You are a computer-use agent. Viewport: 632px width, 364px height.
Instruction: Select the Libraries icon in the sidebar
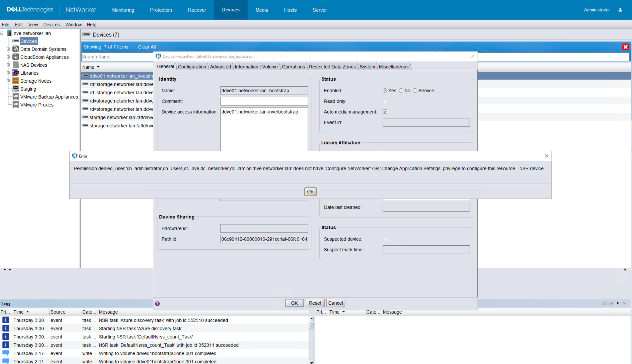point(16,73)
